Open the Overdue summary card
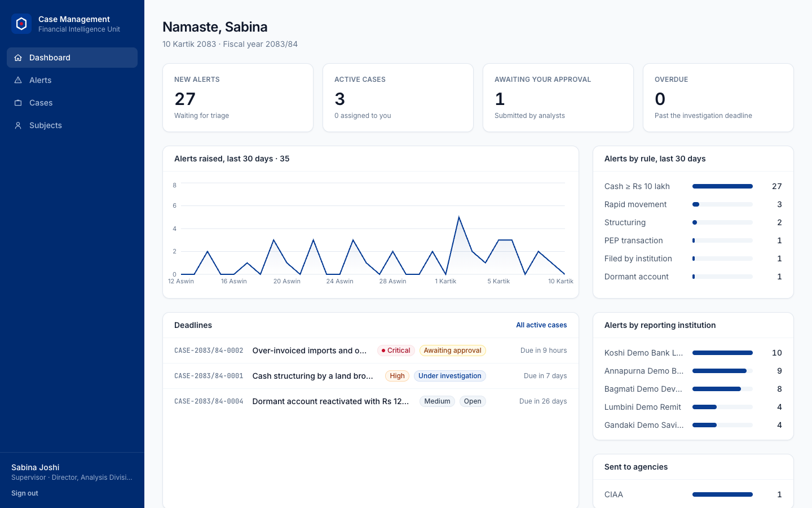 click(x=718, y=98)
